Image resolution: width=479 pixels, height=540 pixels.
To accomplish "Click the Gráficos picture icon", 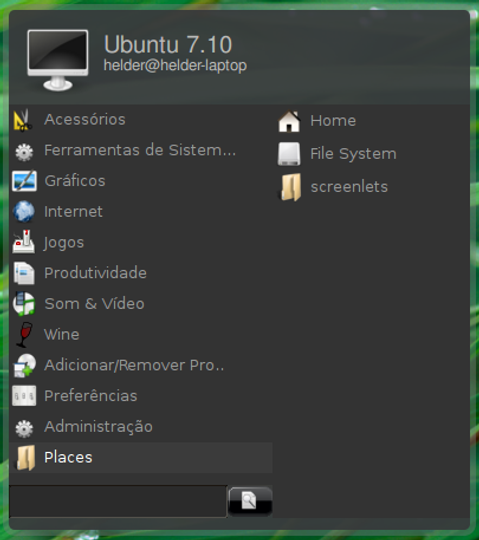I will tap(24, 181).
